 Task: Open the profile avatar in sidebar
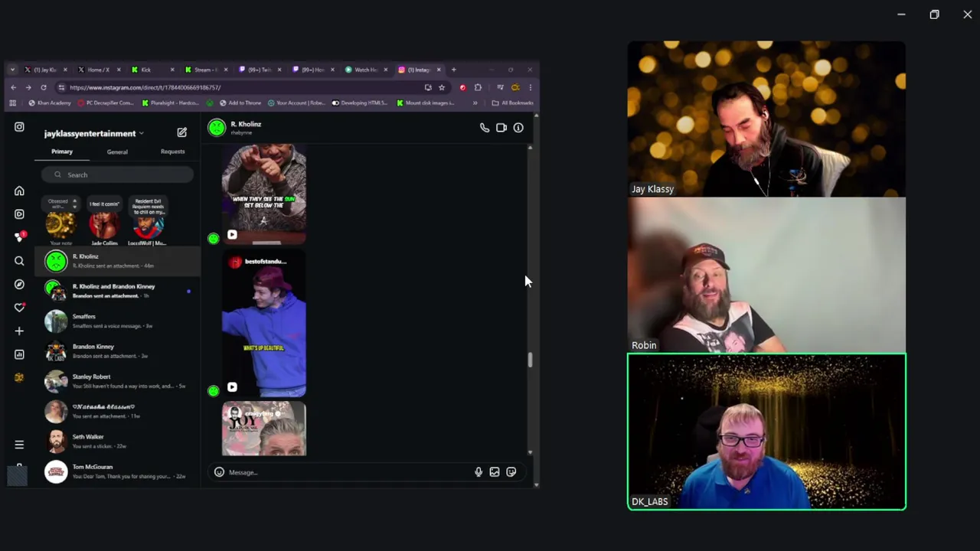[19, 377]
